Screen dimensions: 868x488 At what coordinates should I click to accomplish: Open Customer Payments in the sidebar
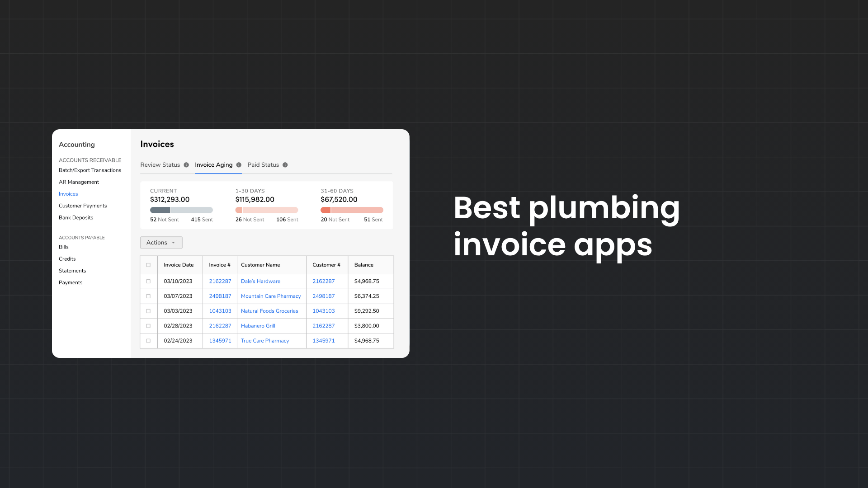coord(83,206)
